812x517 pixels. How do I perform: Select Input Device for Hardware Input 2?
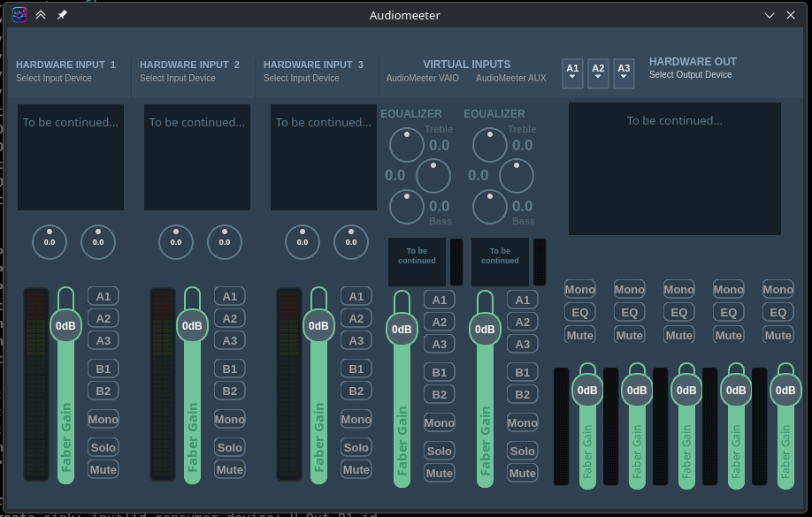[x=178, y=78]
